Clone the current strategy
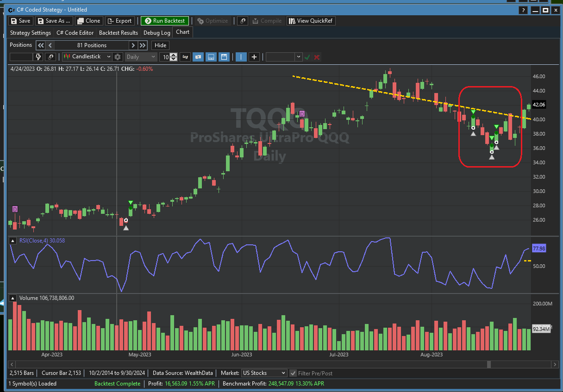 pos(88,21)
